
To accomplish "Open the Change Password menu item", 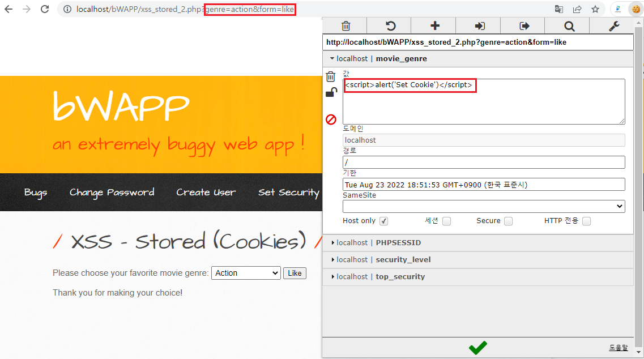I will pos(112,193).
